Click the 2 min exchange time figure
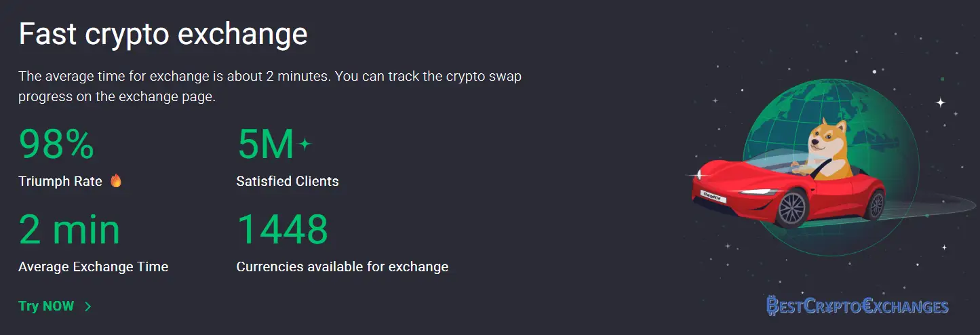The image size is (980, 335). [69, 229]
